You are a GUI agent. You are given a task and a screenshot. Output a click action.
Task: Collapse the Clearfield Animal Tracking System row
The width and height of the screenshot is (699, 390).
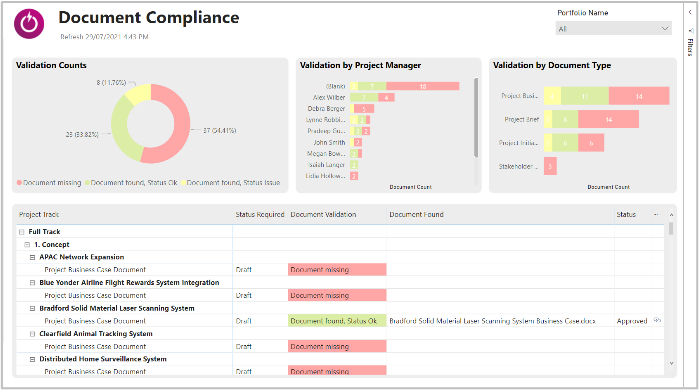[x=32, y=334]
